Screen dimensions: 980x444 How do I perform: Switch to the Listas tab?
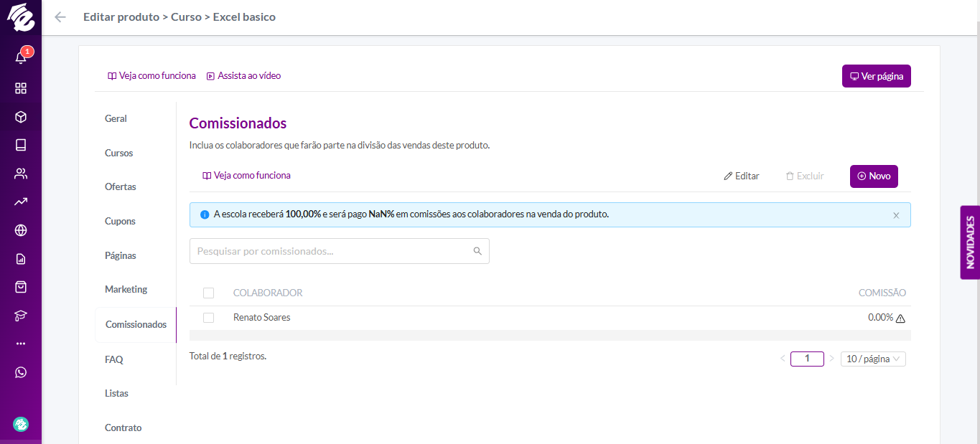pos(116,393)
